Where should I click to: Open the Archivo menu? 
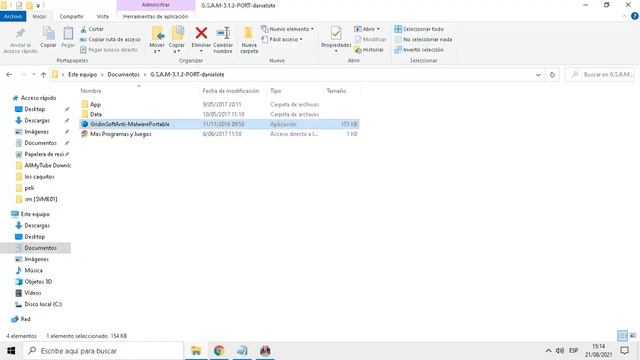[x=13, y=16]
